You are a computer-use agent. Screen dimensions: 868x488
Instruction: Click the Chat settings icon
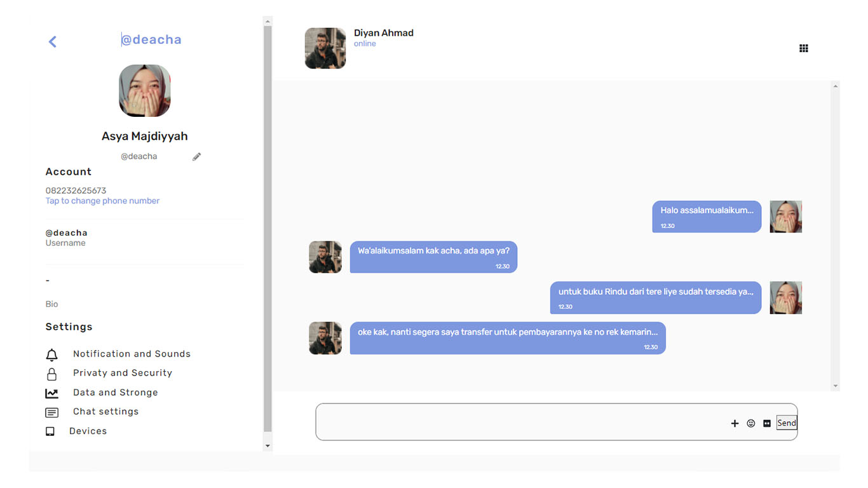(52, 412)
